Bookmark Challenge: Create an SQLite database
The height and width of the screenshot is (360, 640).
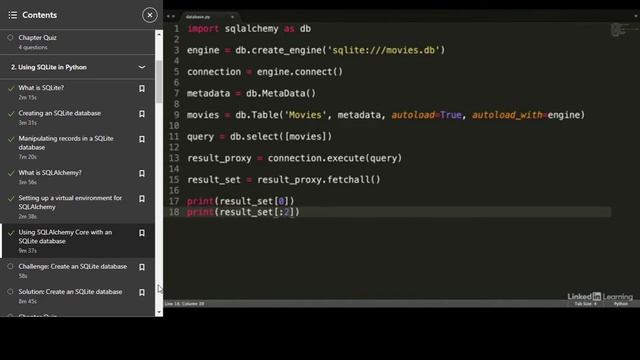pyautogui.click(x=142, y=267)
